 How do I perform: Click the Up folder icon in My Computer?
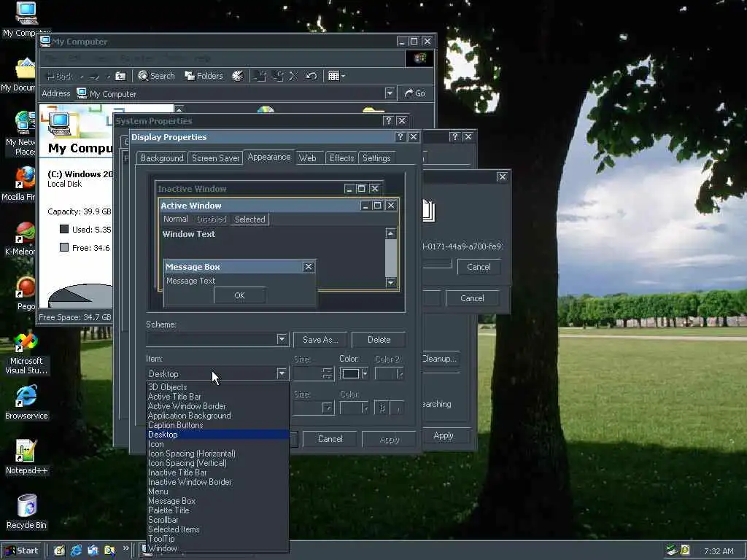(x=121, y=76)
